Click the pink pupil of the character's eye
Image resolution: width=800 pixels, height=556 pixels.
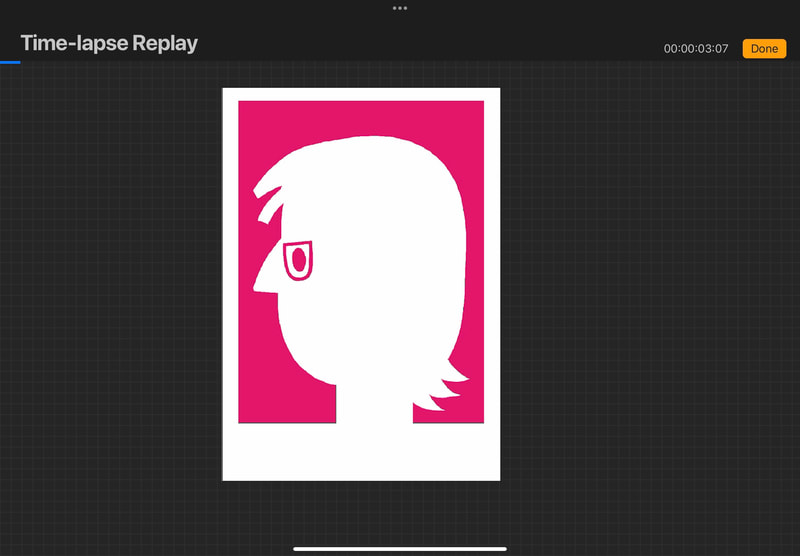(297, 261)
